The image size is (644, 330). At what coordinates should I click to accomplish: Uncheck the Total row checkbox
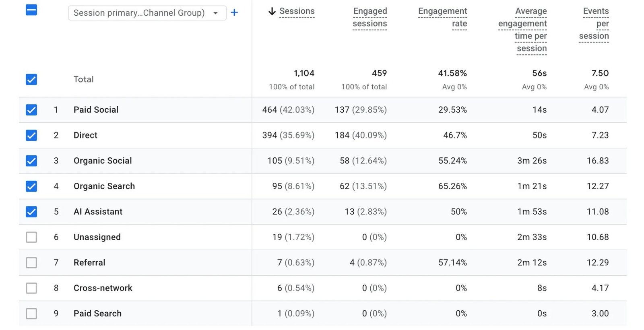(x=31, y=79)
